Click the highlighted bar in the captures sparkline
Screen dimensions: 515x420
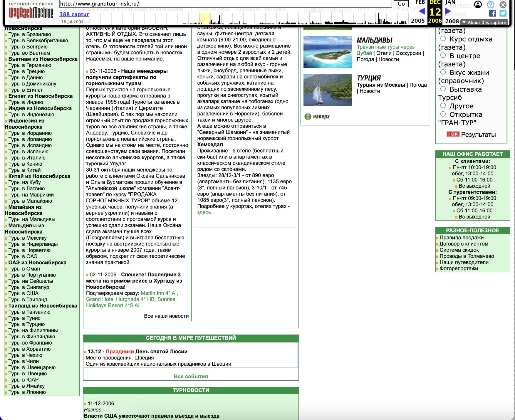[205, 18]
